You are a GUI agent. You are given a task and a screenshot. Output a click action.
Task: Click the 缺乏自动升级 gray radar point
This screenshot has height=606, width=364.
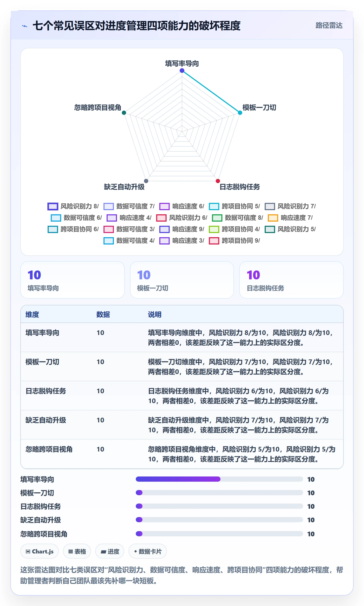pyautogui.click(x=146, y=181)
